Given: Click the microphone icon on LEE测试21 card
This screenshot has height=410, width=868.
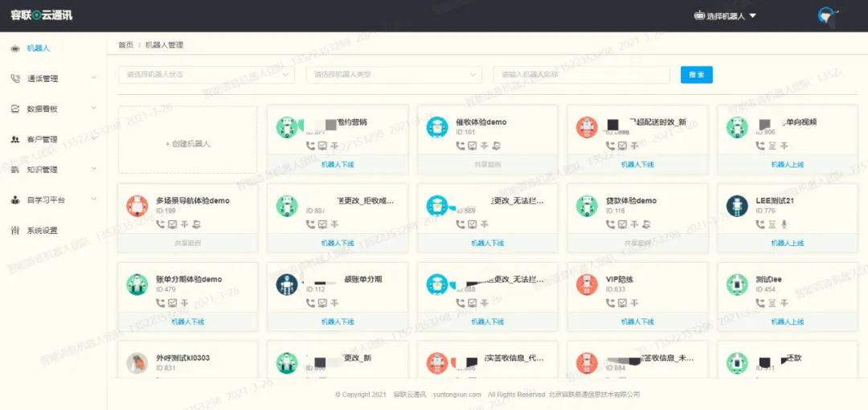Looking at the screenshot, I should (x=784, y=224).
